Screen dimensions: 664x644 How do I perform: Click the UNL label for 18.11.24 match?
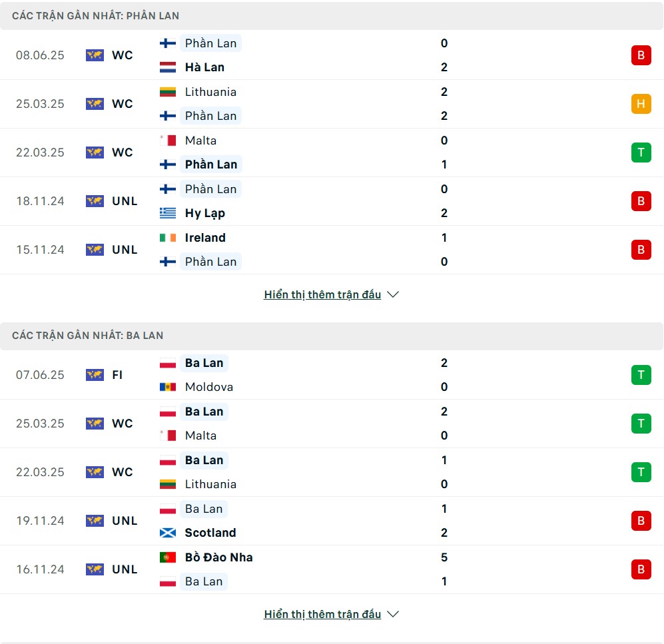(125, 201)
